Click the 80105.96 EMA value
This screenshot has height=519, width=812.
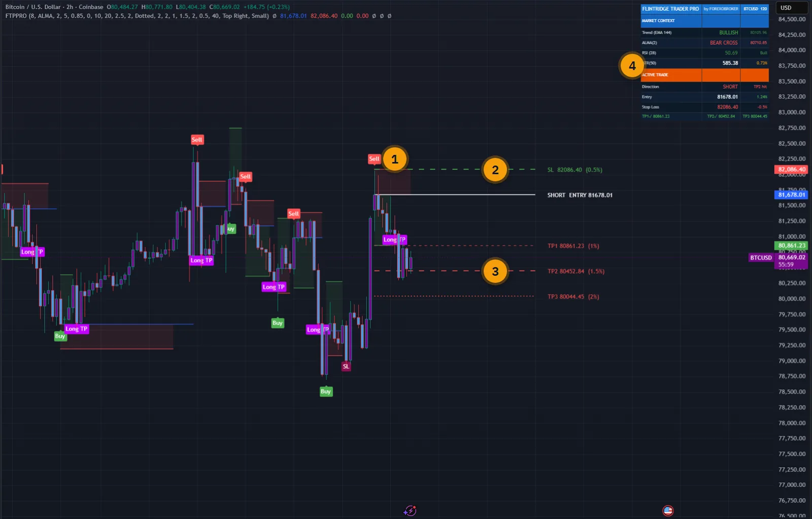click(758, 33)
